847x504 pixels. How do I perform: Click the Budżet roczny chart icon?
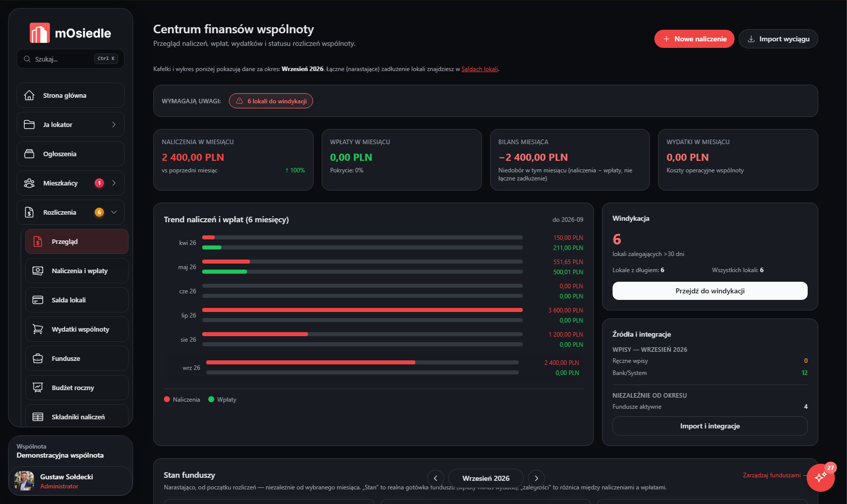pyautogui.click(x=38, y=388)
